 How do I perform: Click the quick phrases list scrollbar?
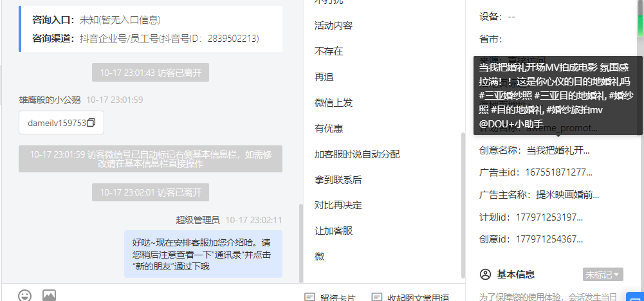tap(463, 205)
